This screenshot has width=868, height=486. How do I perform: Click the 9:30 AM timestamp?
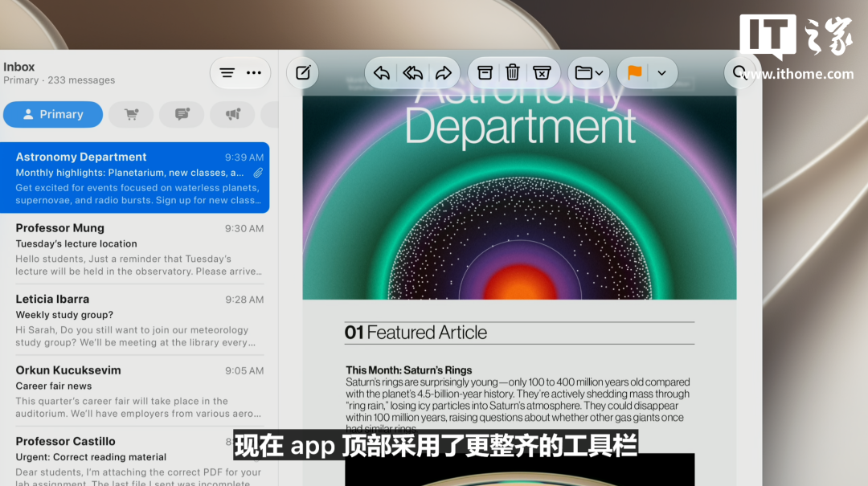pyautogui.click(x=244, y=229)
